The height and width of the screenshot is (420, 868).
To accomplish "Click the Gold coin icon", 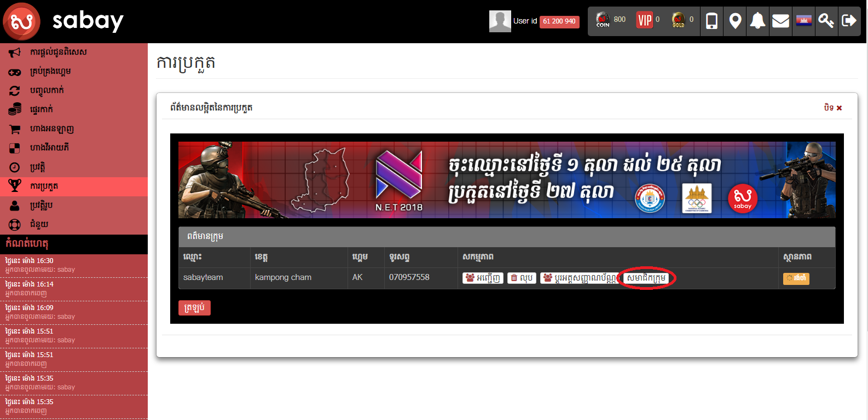I will pos(679,20).
